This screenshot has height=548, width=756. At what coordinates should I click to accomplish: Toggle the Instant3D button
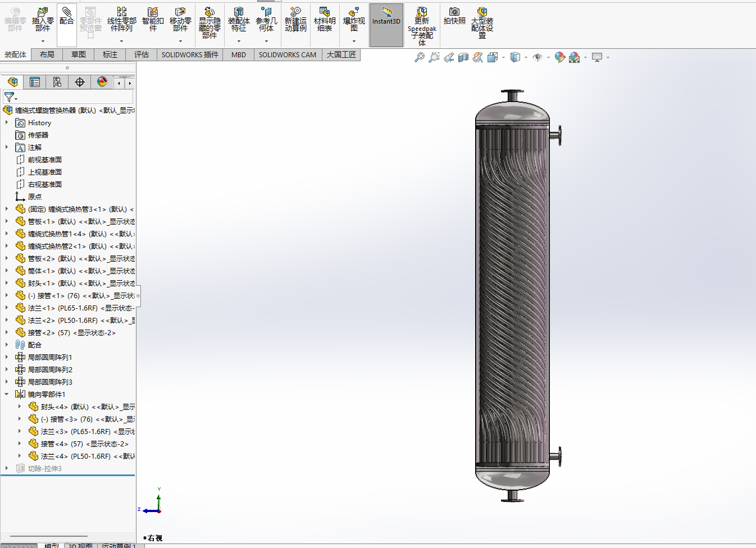[x=386, y=25]
